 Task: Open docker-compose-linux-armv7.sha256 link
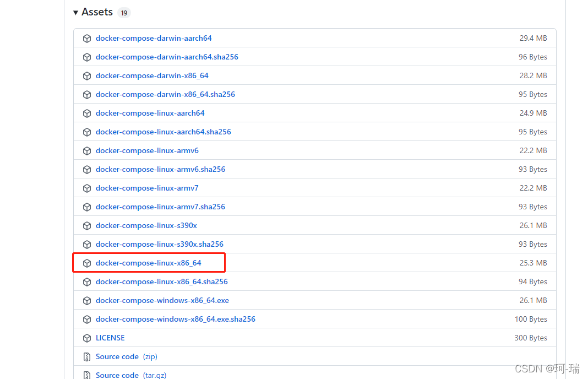coord(160,207)
